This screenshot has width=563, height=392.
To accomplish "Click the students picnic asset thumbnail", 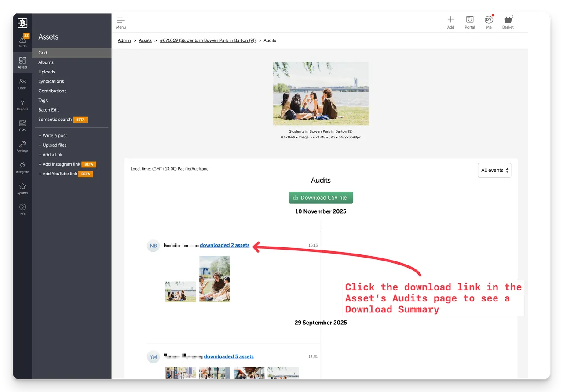I will (x=321, y=93).
